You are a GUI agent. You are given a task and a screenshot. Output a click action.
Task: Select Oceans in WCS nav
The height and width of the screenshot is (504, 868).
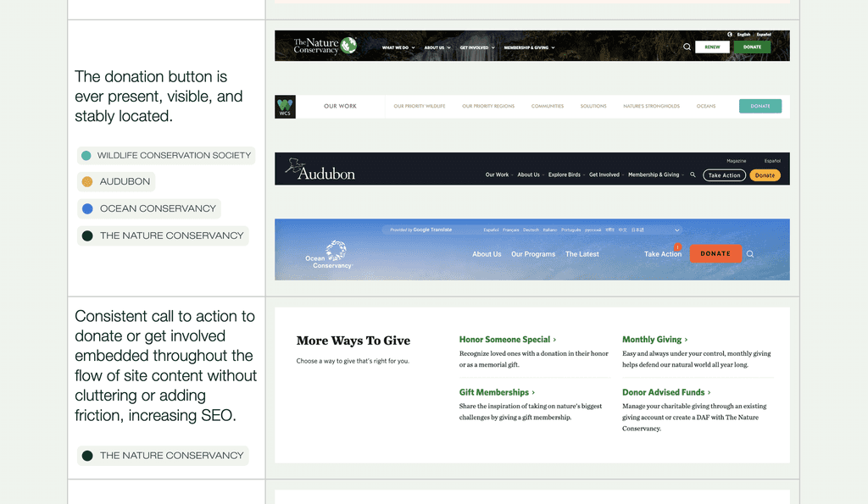tap(706, 106)
